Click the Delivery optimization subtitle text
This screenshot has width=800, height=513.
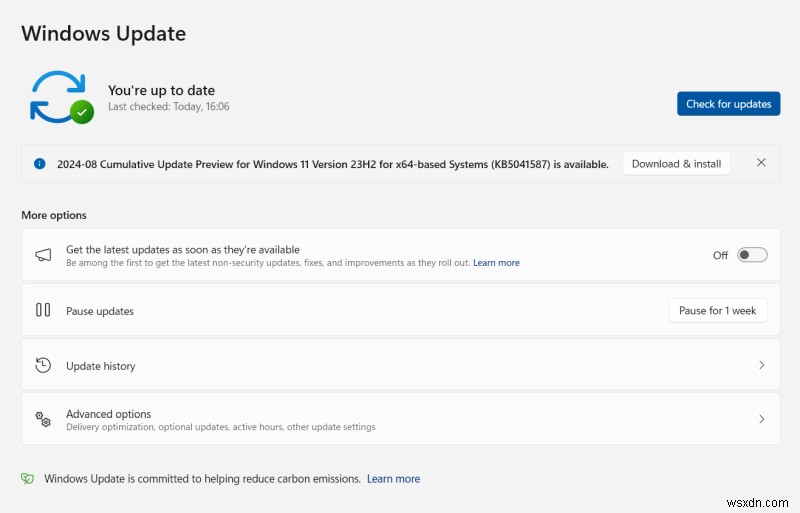pos(220,427)
